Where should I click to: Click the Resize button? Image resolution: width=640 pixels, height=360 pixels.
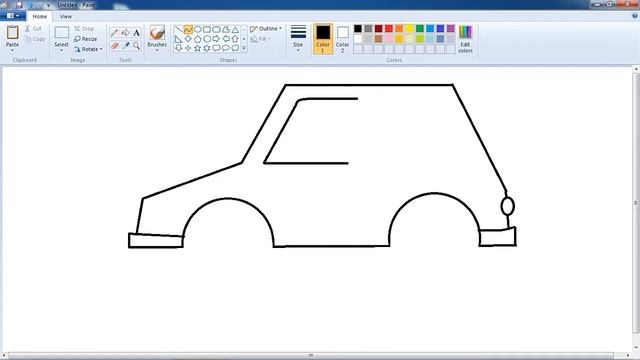tap(86, 39)
